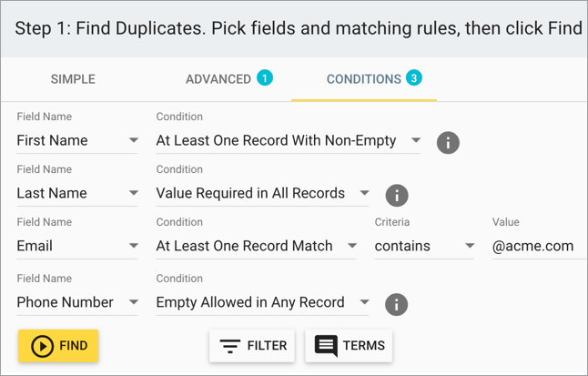
Task: Click info icon beside Last Name condition
Action: [x=397, y=195]
